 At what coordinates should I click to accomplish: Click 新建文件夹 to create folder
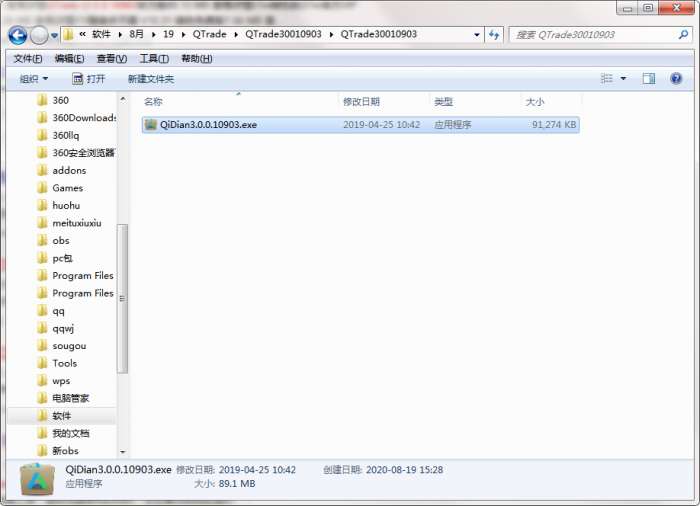[151, 79]
